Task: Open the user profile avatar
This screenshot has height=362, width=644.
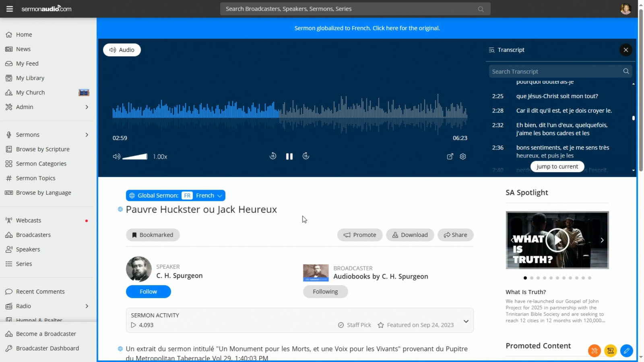Action: pyautogui.click(x=625, y=9)
